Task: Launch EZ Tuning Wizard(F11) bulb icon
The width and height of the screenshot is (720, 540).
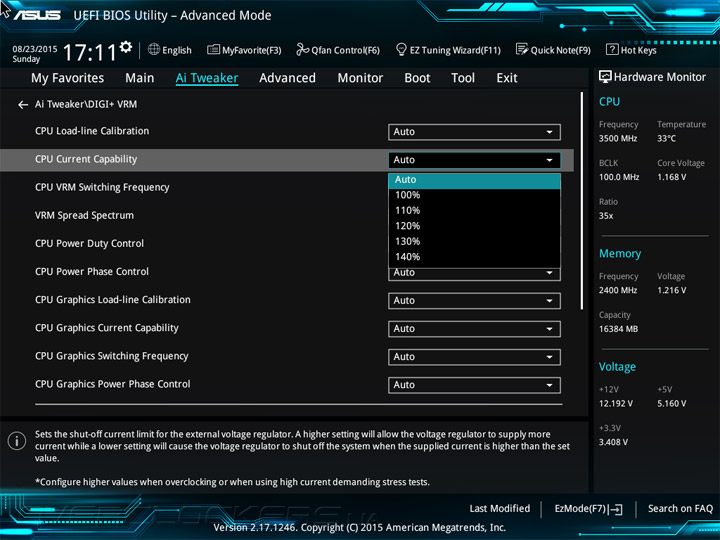Action: coord(401,50)
